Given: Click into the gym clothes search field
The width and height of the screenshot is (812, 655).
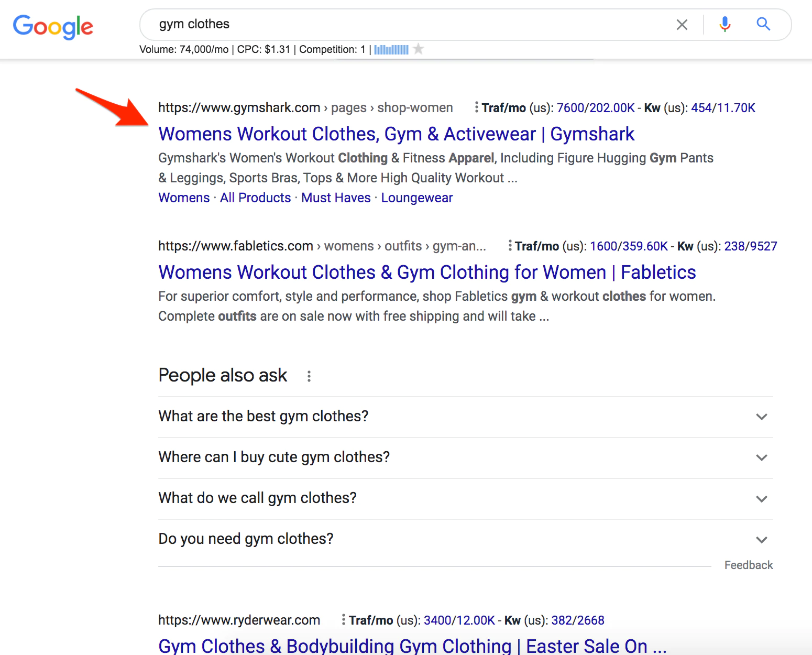Looking at the screenshot, I should point(409,24).
